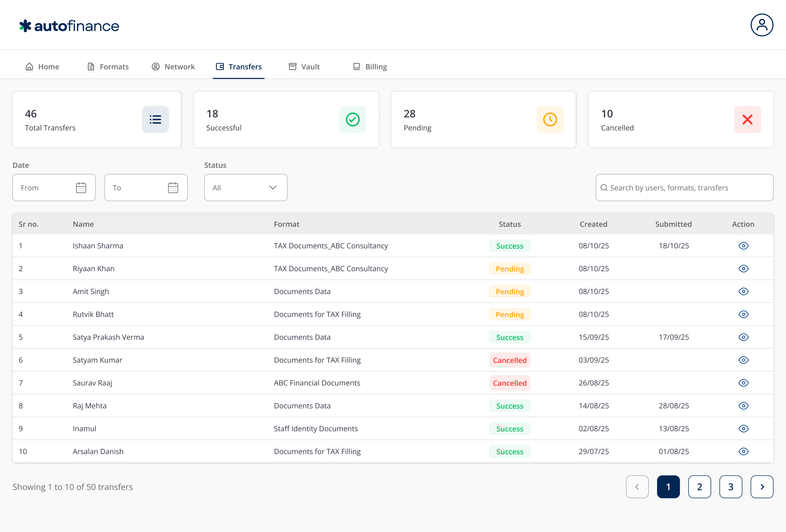View Raj Mehta's transfer with the eye icon
The width and height of the screenshot is (786, 532).
pos(743,406)
